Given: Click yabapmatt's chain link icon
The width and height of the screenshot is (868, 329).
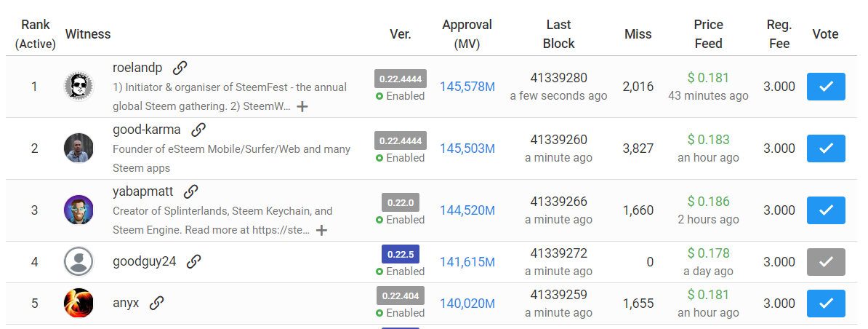Looking at the screenshot, I should click(190, 191).
